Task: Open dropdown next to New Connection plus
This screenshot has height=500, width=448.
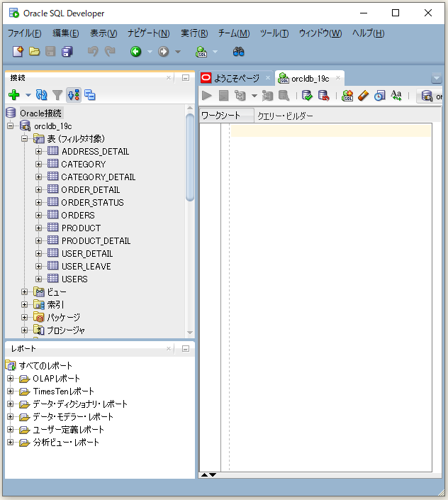Action: 28,95
